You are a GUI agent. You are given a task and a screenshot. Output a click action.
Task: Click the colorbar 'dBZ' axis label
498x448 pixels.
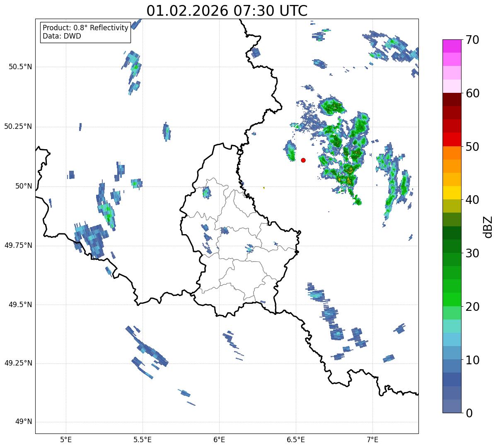tap(488, 226)
